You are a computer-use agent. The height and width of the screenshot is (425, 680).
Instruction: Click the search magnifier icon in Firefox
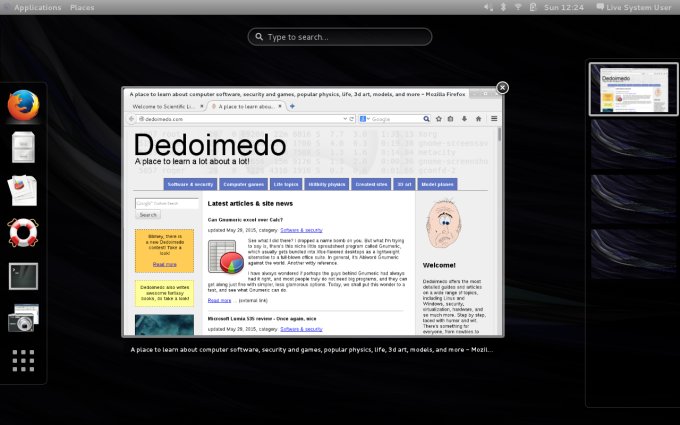pyautogui.click(x=426, y=119)
